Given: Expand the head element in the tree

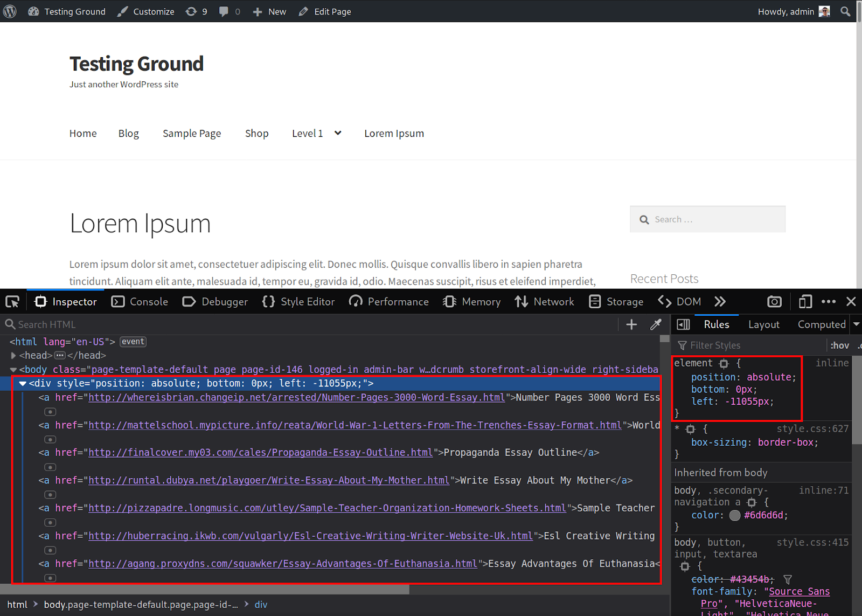Looking at the screenshot, I should pos(13,356).
